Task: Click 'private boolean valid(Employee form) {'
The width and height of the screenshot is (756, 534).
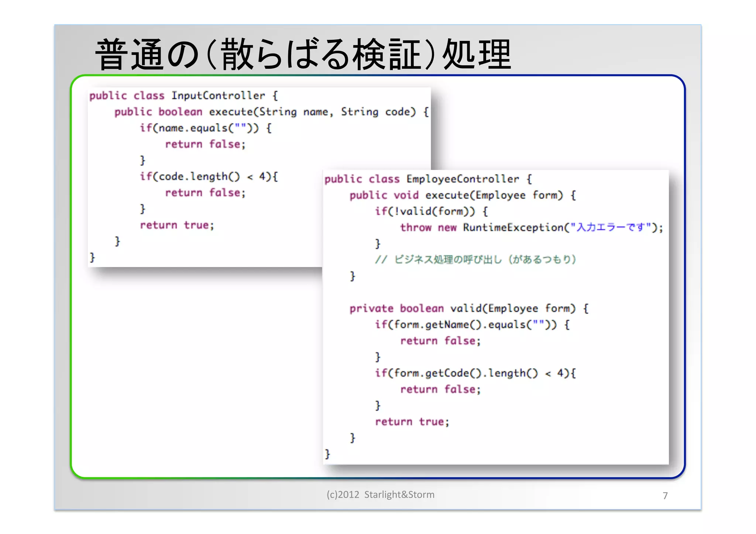Action: pyautogui.click(x=469, y=309)
